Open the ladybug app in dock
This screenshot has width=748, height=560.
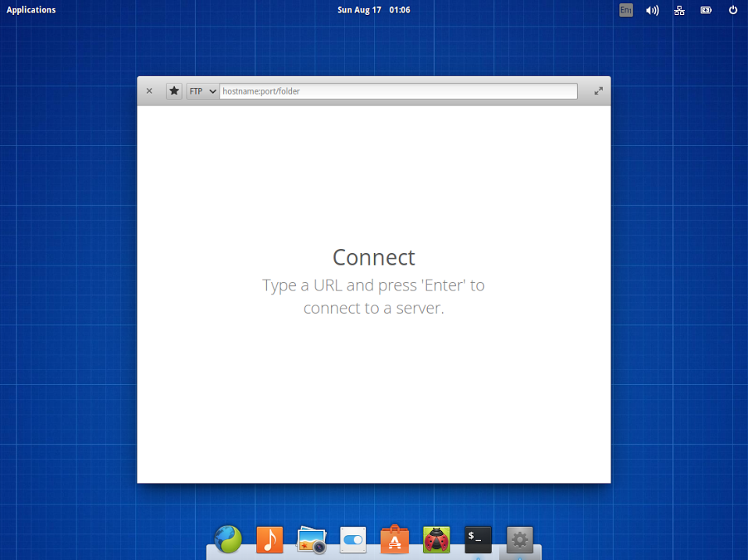[x=436, y=540]
